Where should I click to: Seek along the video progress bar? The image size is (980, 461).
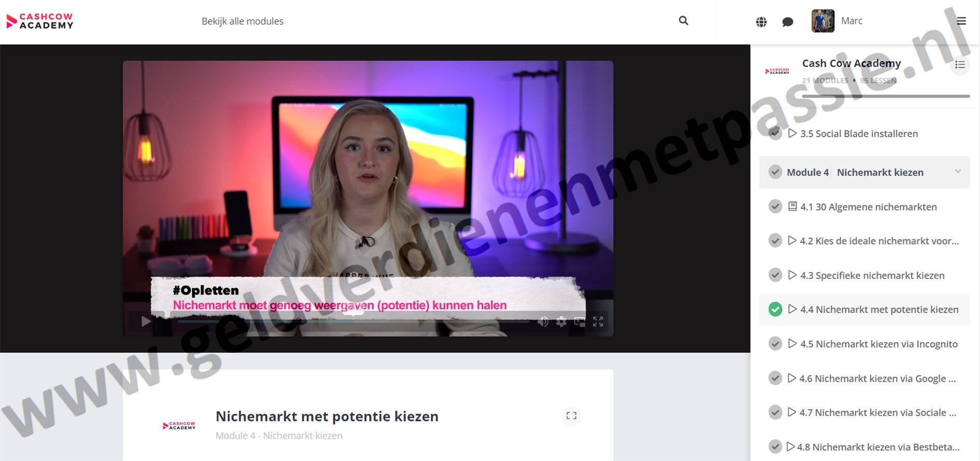tap(353, 322)
